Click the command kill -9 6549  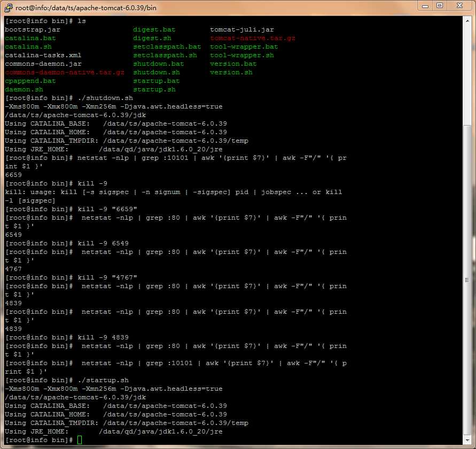(103, 243)
